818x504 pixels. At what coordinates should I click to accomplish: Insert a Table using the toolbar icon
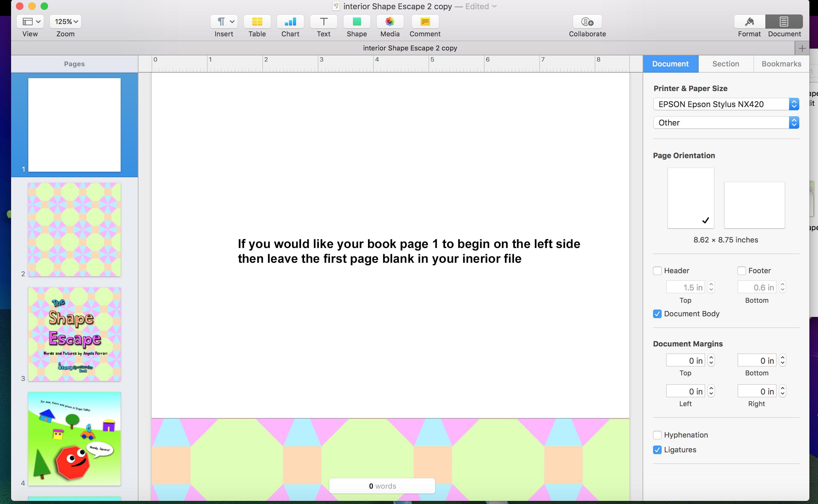click(257, 22)
